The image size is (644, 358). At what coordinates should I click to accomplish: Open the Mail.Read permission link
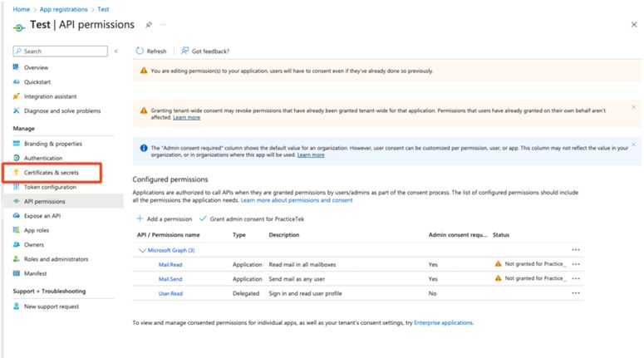[x=170, y=264]
